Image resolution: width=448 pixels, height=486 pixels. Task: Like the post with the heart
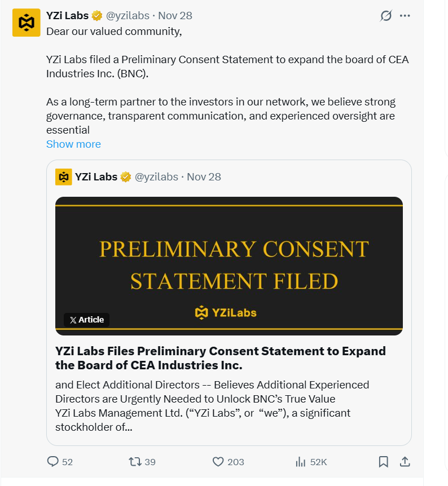click(218, 461)
